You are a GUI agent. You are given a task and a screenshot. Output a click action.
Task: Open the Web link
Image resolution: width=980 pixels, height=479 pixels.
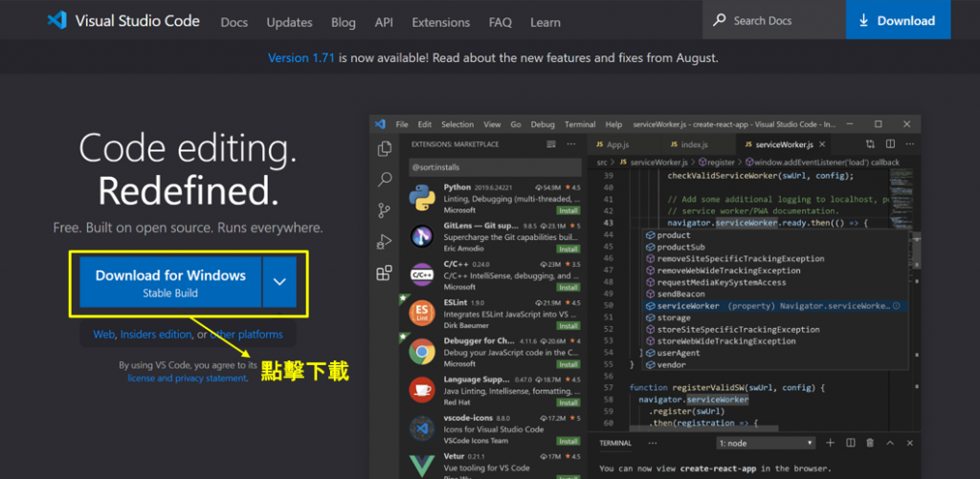103,335
